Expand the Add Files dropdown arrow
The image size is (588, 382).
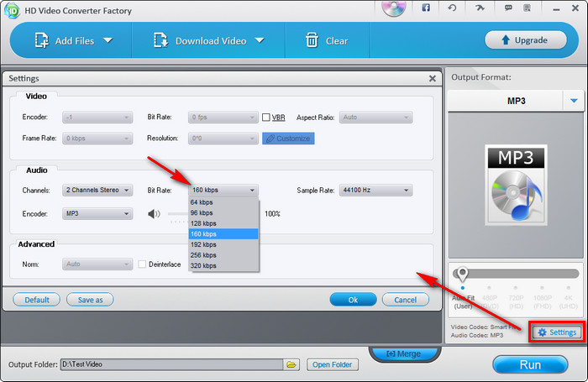[108, 40]
